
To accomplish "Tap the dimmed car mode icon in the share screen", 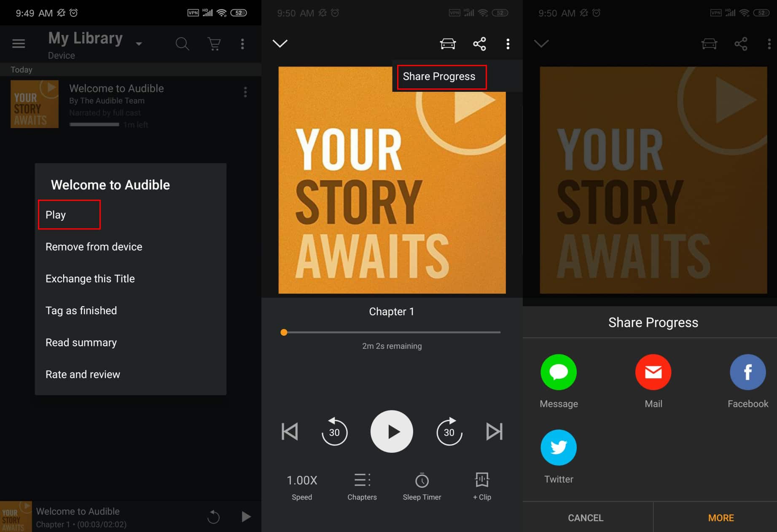I will [709, 44].
